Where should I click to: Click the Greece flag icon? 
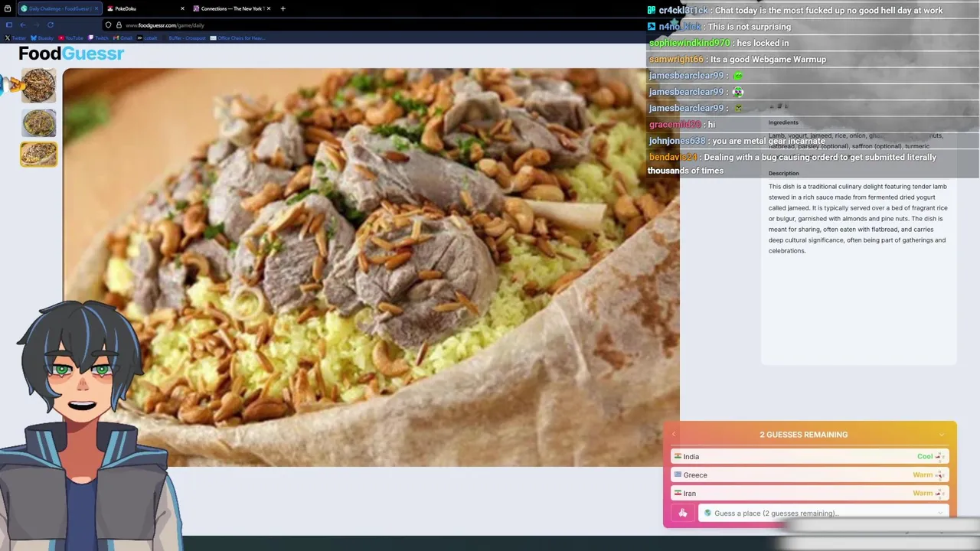[x=678, y=474]
